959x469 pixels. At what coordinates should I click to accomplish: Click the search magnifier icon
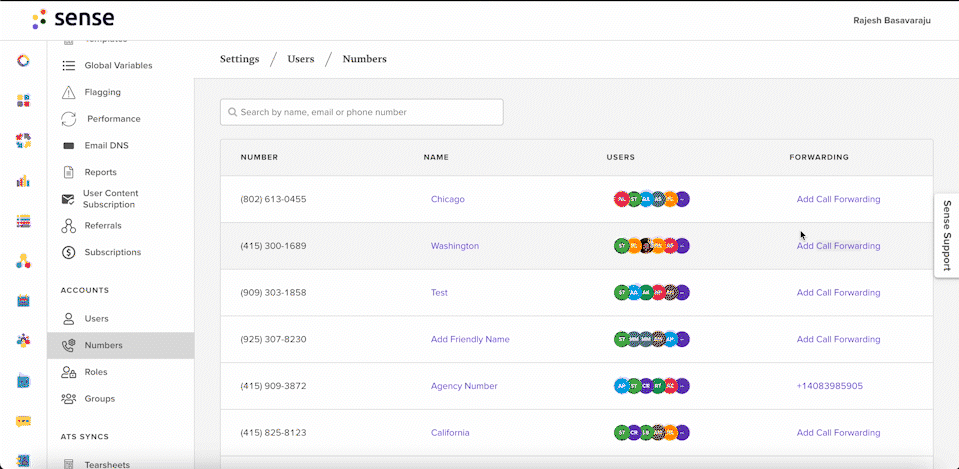pyautogui.click(x=232, y=113)
